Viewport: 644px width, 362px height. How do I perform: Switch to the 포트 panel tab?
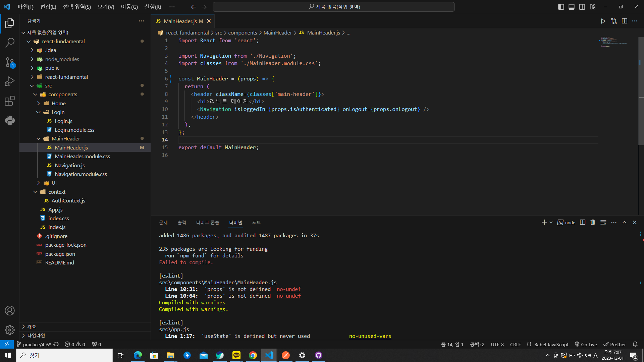point(256,223)
